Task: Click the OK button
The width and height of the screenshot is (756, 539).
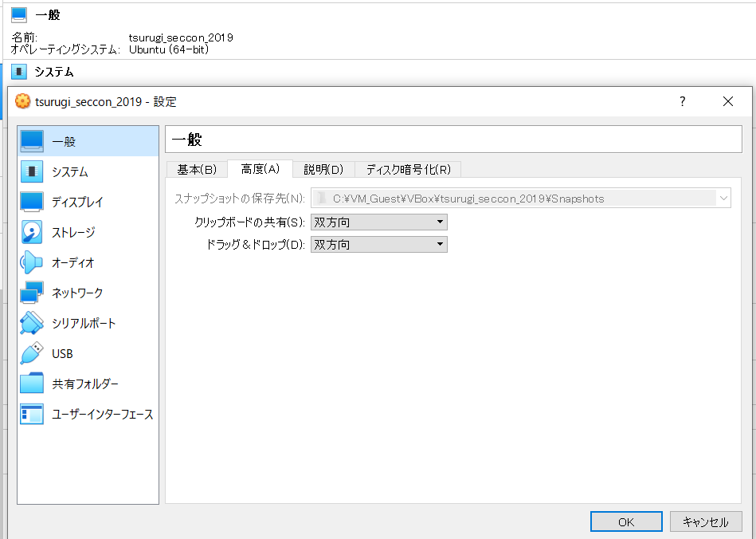Action: pyautogui.click(x=626, y=521)
